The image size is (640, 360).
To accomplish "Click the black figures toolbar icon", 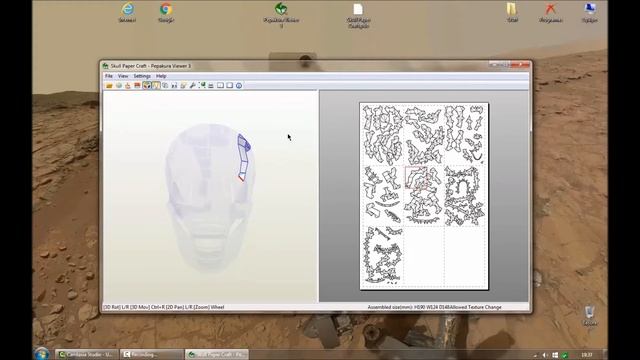I will (x=174, y=85).
